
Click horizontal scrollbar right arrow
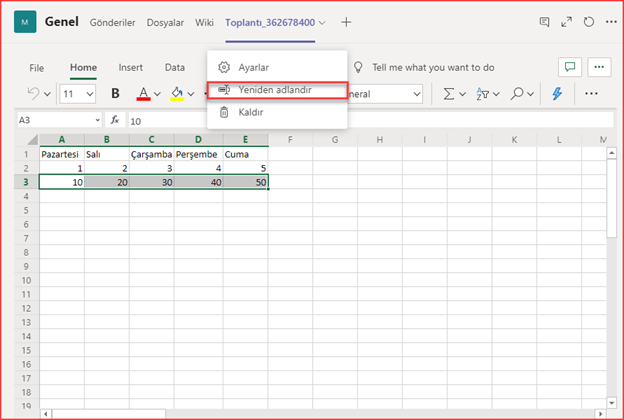coord(600,414)
